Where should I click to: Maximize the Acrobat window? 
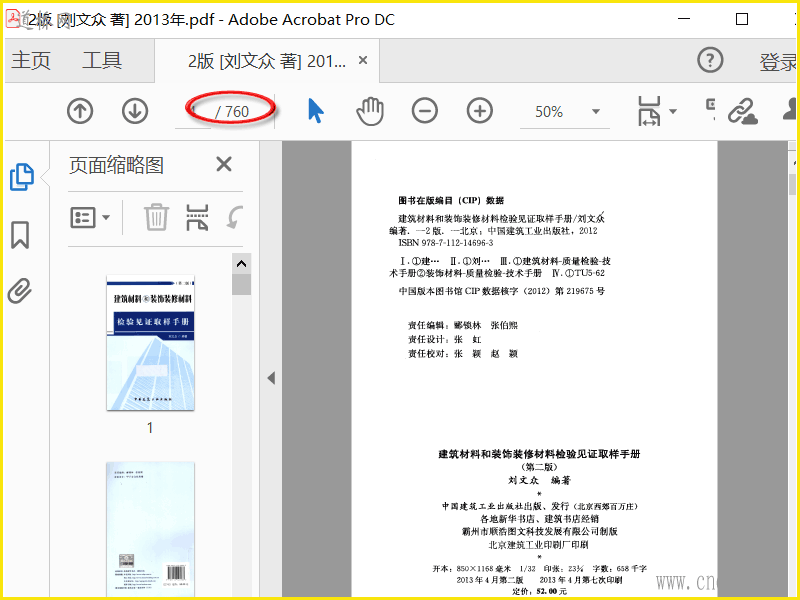point(742,19)
